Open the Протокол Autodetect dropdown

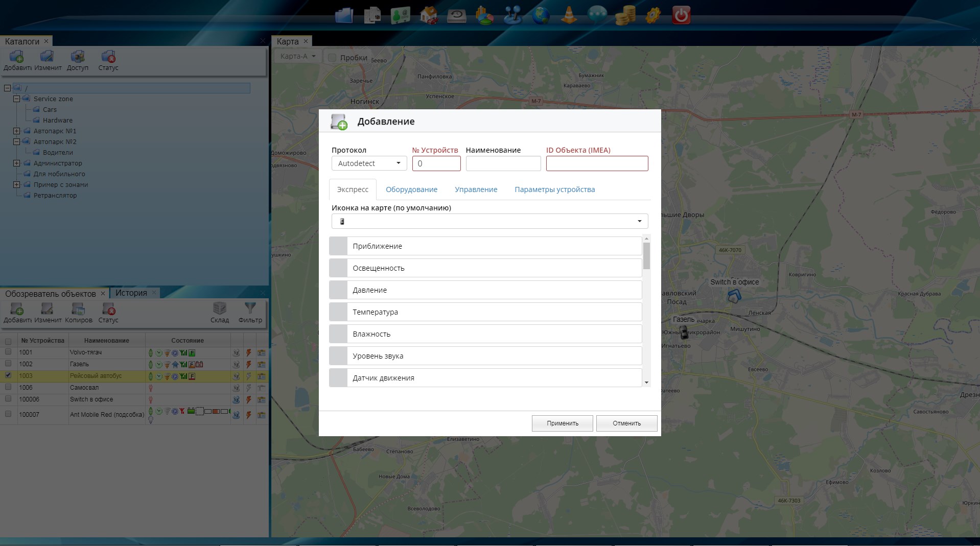[369, 163]
